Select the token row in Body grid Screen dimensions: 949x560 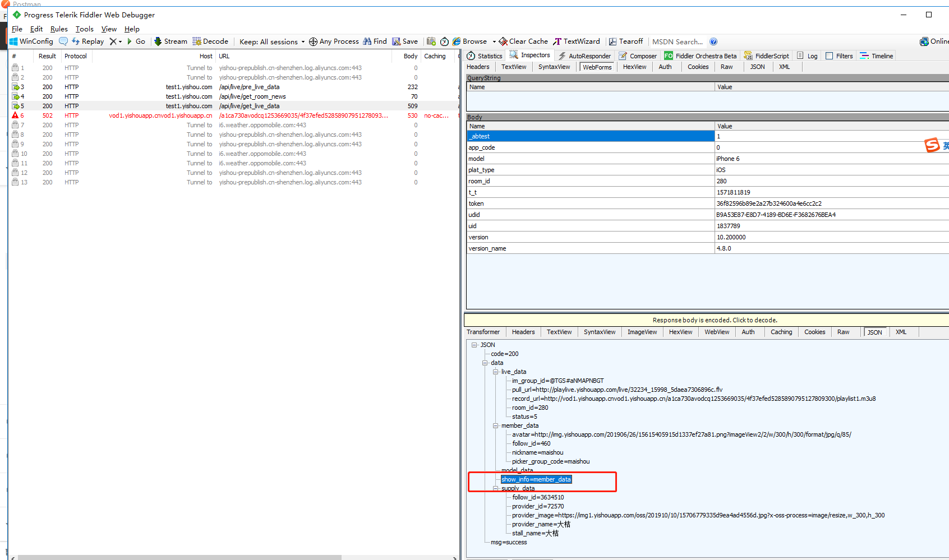708,203
